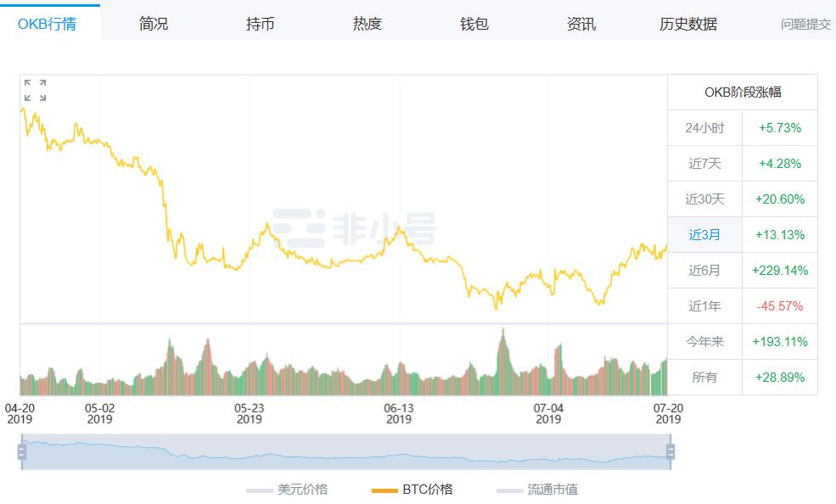Switch to the 简况 tab

coord(154,24)
